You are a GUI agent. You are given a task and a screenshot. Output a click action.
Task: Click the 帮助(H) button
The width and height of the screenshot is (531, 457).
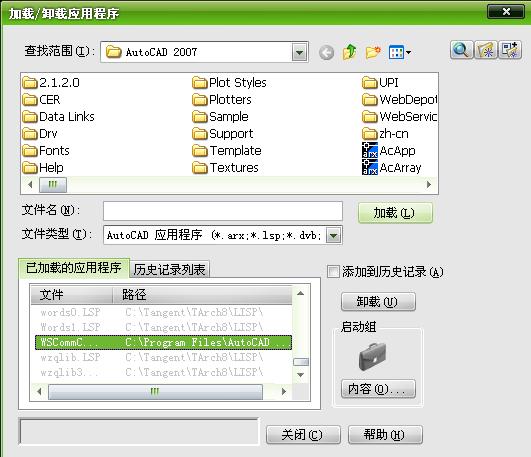(x=385, y=435)
